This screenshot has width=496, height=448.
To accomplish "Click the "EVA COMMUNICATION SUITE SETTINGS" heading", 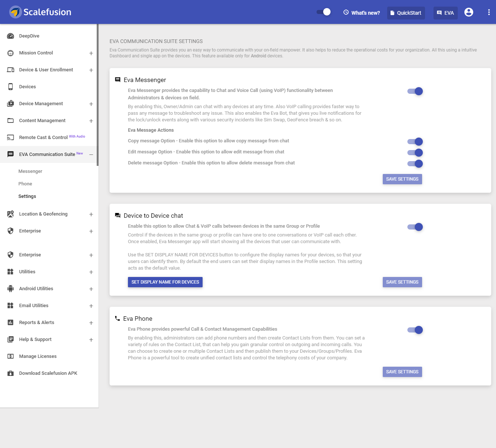I will click(x=156, y=41).
